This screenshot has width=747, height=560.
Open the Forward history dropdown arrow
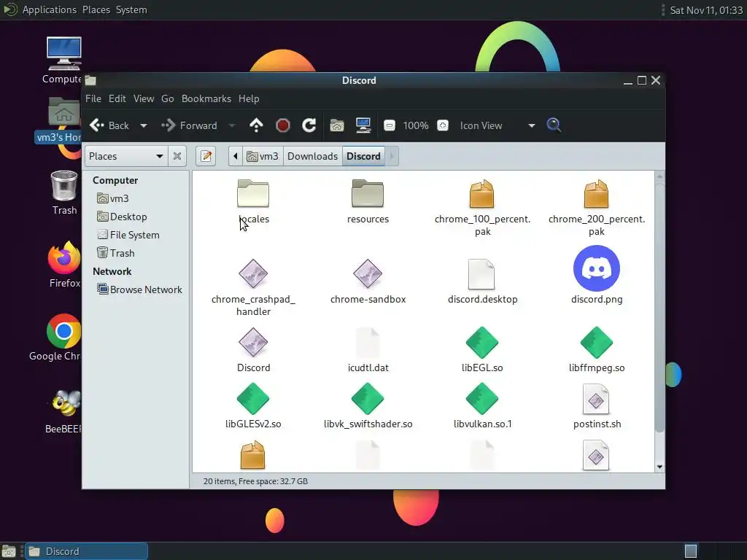232,125
